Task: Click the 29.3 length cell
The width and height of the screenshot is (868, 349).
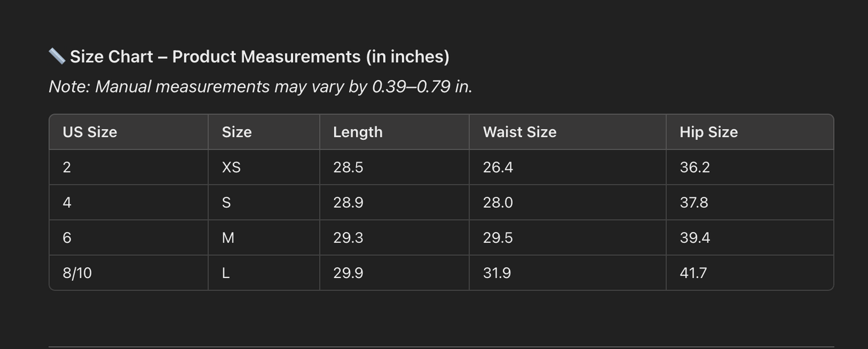Action: (348, 238)
